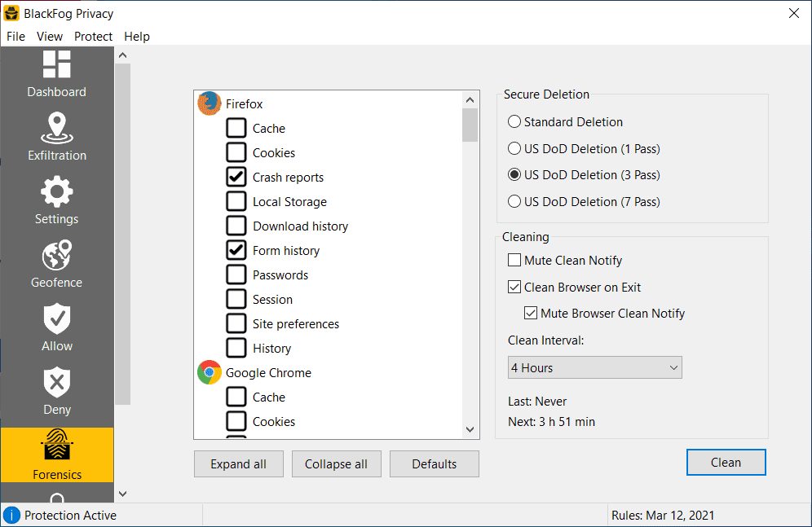The height and width of the screenshot is (527, 812).
Task: Click the Firefox browser icon
Action: (x=210, y=103)
